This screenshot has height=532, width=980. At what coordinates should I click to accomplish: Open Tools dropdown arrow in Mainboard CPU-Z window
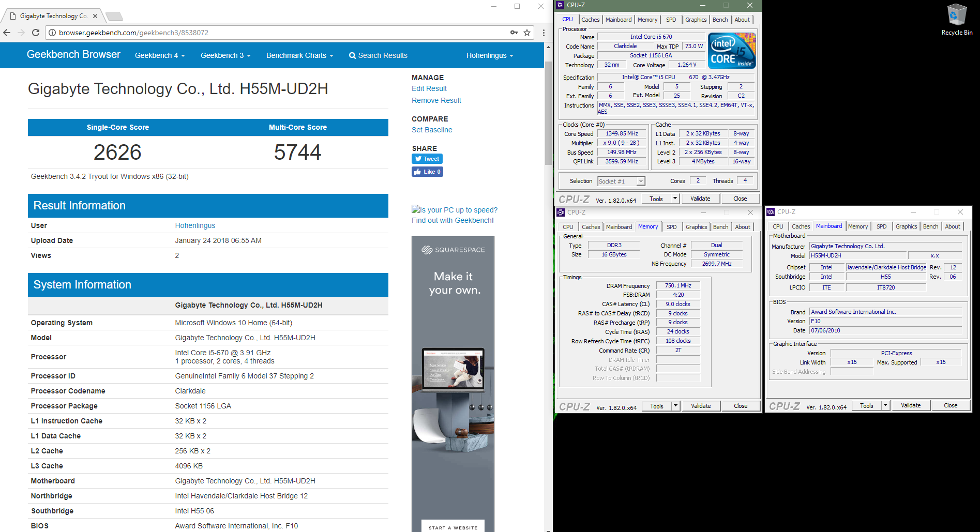pyautogui.click(x=885, y=405)
